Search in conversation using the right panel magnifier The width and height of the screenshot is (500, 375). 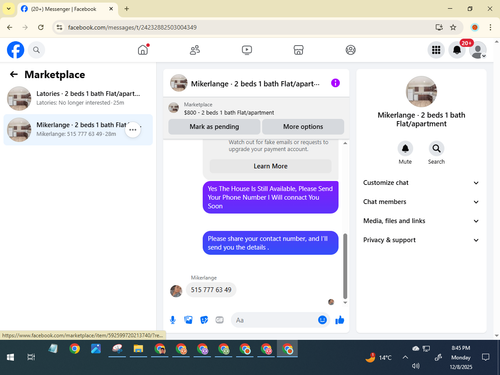[436, 149]
